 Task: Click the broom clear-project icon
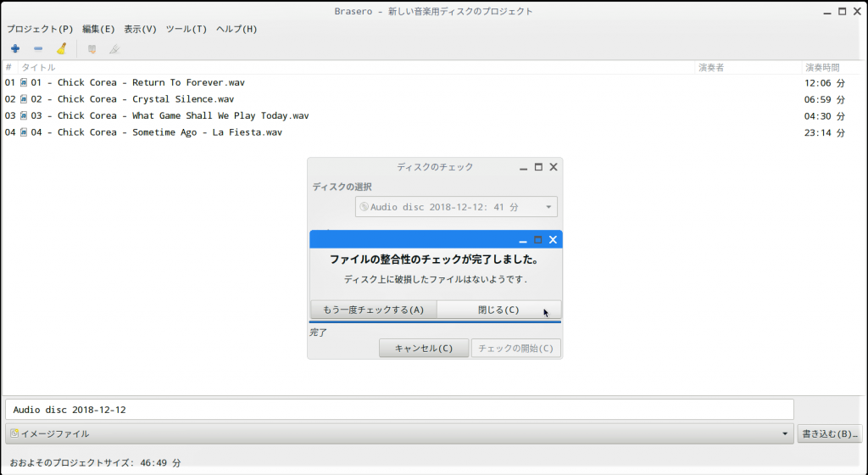coord(61,48)
